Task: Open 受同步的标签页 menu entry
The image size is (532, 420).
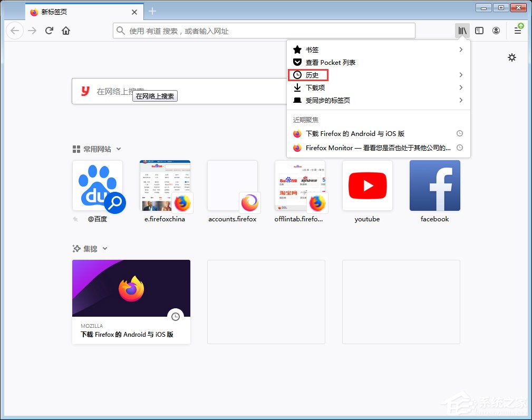Action: 378,100
